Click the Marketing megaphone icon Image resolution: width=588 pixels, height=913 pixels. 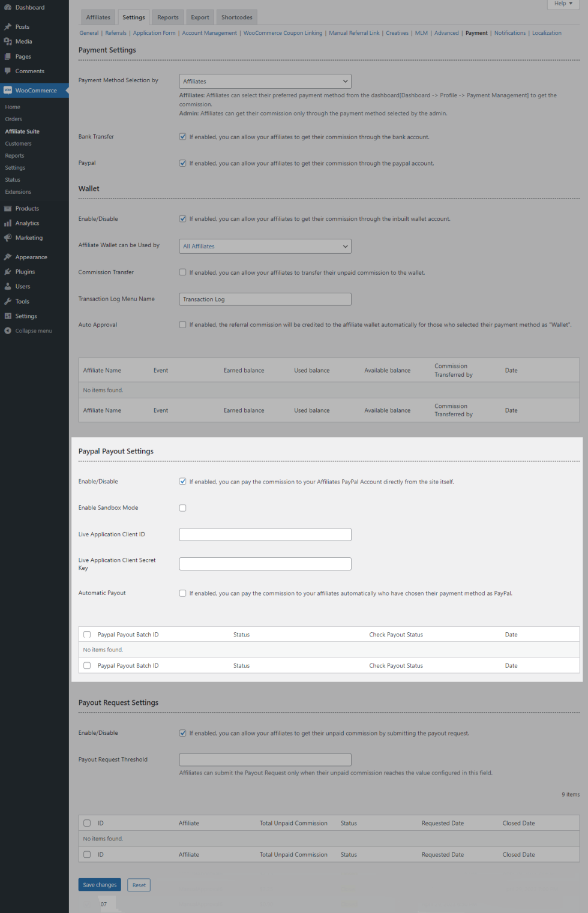[8, 238]
